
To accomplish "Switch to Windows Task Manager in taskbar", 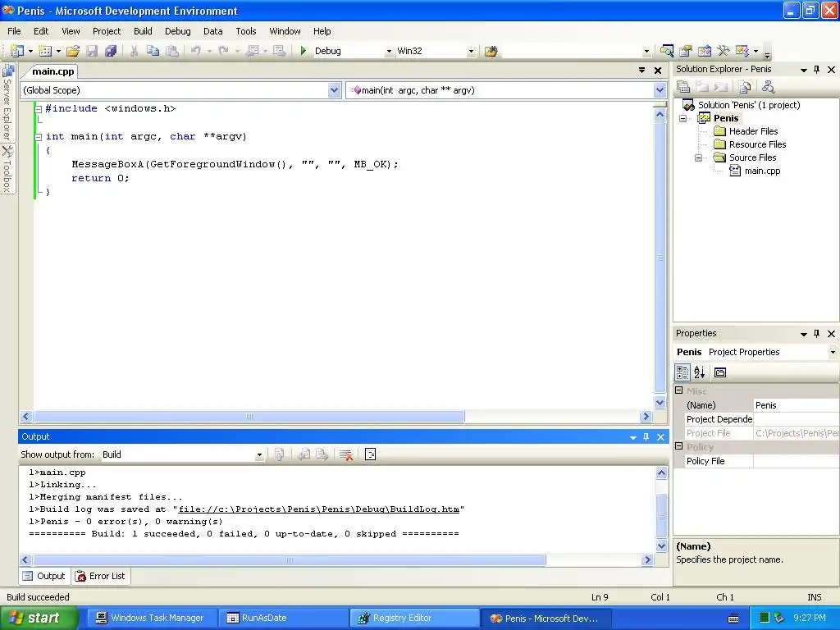I will coord(150,618).
